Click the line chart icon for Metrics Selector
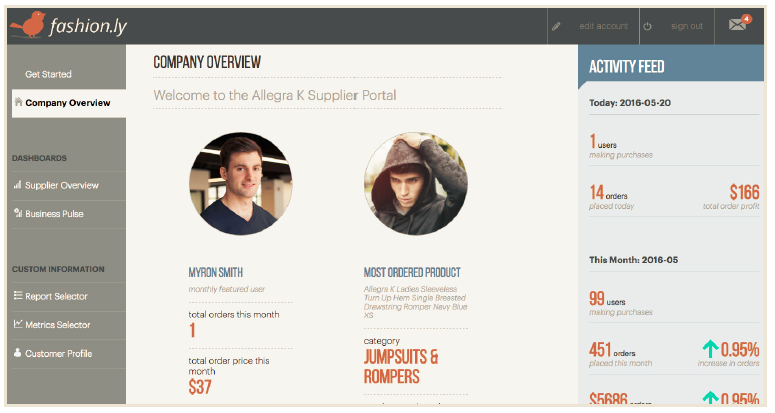The width and height of the screenshot is (775, 413). click(18, 324)
